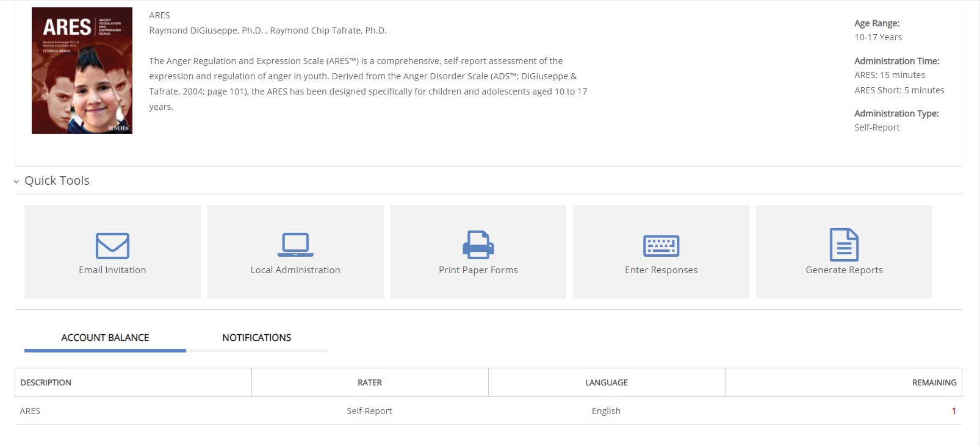Click the Age Range label

877,23
